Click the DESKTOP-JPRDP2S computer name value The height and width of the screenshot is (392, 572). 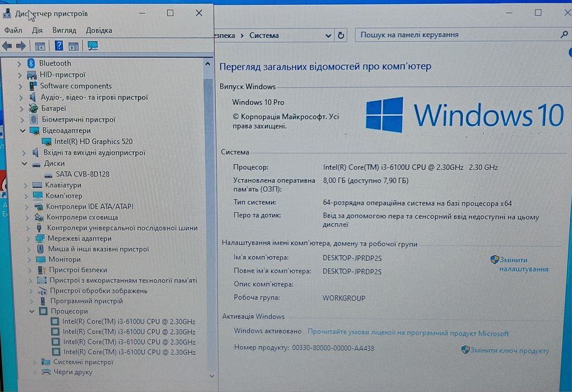tap(352, 258)
